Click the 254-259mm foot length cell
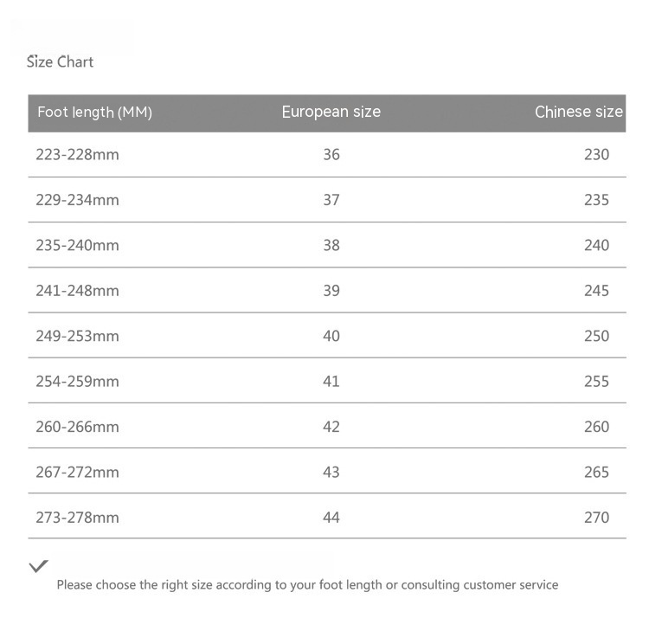649x644 pixels. (77, 382)
